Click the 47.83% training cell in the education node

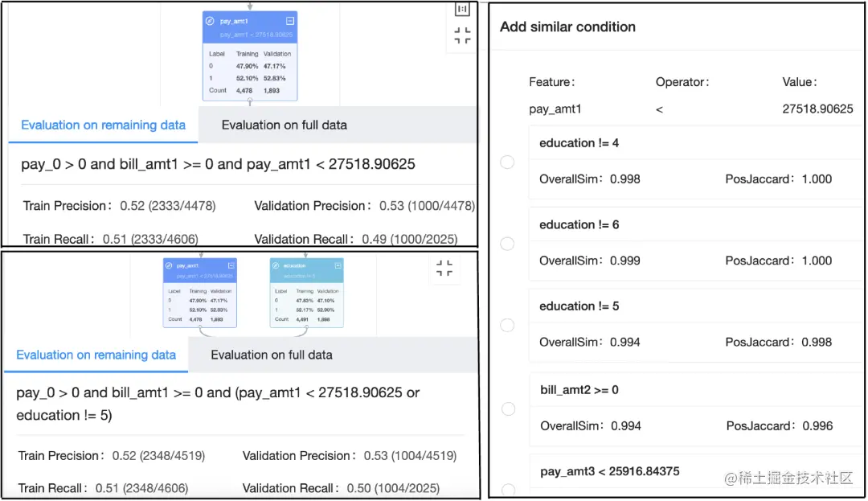tap(304, 301)
